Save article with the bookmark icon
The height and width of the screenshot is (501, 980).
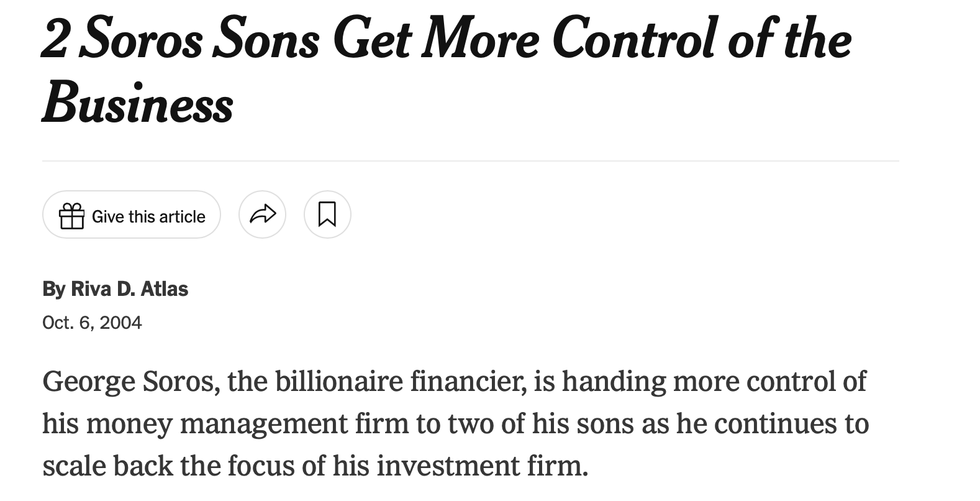327,214
